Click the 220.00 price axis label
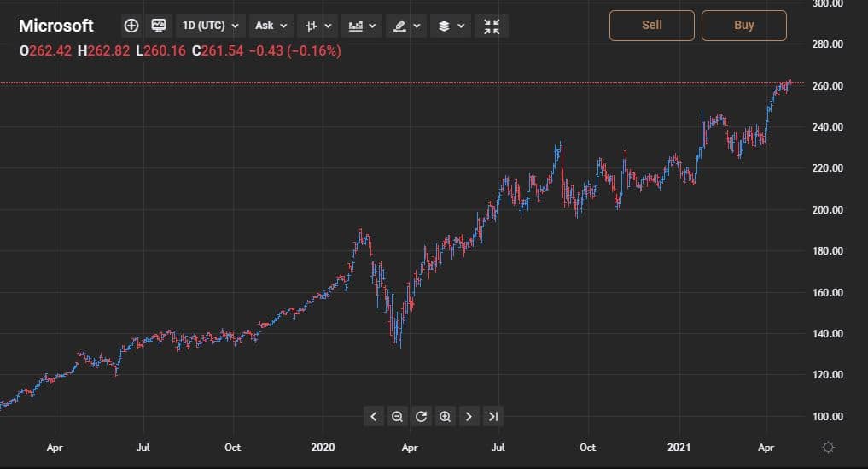Screen dimensions: 868x469 [828, 168]
